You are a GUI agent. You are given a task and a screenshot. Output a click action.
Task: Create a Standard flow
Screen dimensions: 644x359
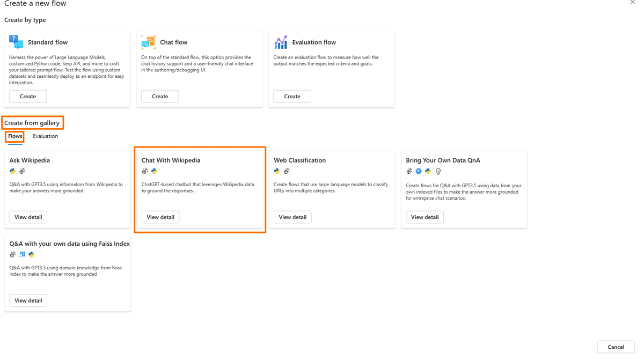[27, 96]
